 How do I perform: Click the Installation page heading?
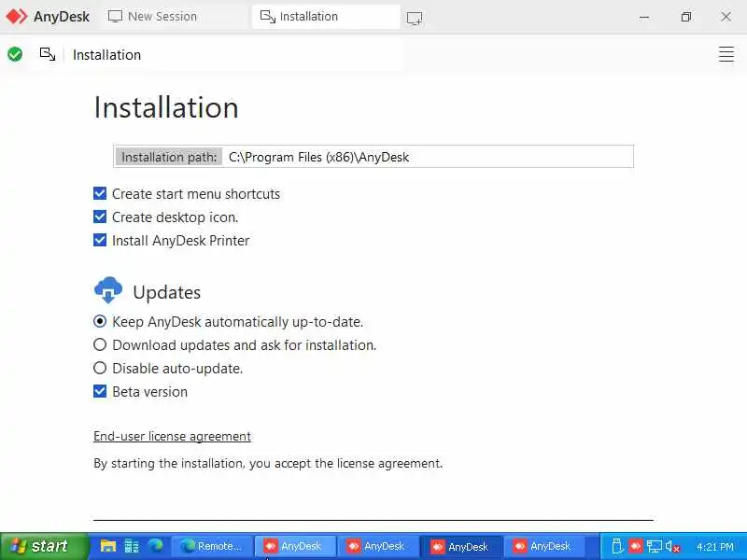tap(166, 107)
